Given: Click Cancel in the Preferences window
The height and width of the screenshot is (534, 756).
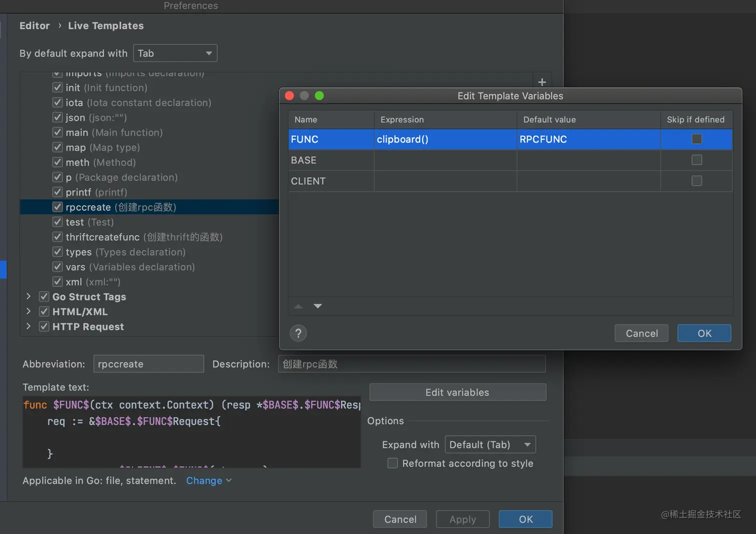Looking at the screenshot, I should coord(400,519).
